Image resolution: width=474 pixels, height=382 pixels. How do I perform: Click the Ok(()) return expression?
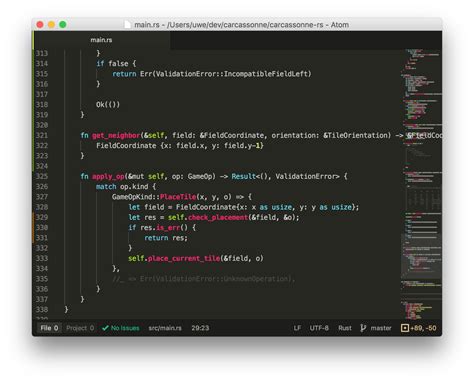click(x=108, y=105)
